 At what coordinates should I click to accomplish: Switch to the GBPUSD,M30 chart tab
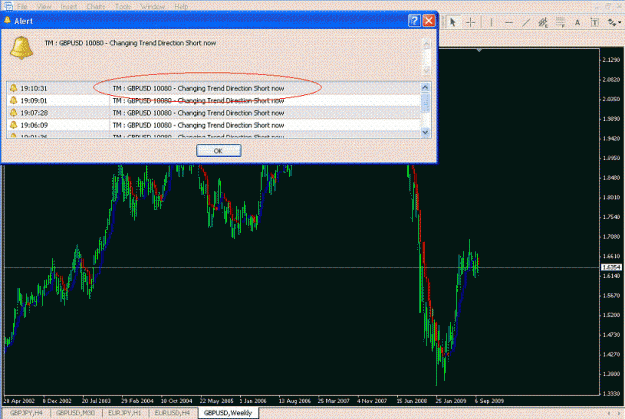click(75, 413)
